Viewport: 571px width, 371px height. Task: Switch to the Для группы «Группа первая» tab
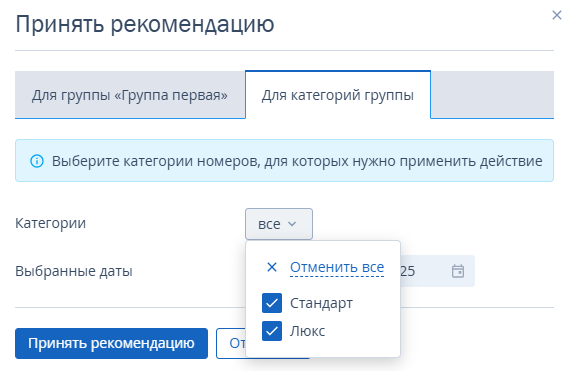[130, 95]
